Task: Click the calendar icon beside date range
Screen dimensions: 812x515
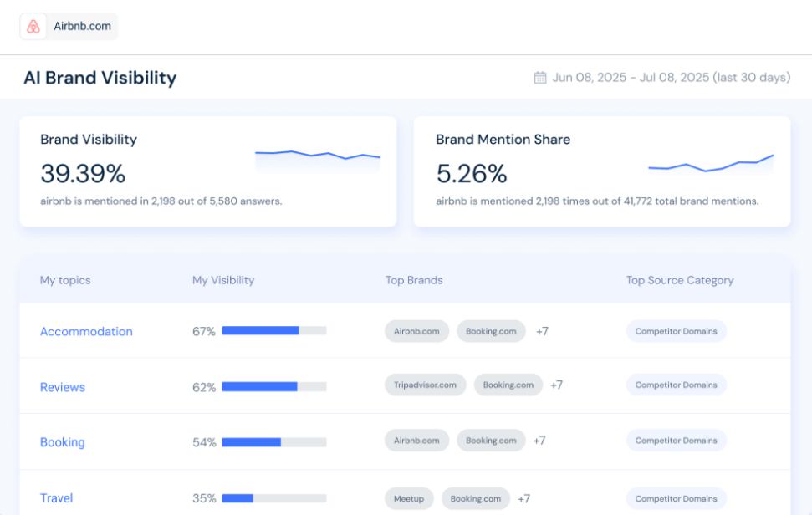Action: pos(540,78)
